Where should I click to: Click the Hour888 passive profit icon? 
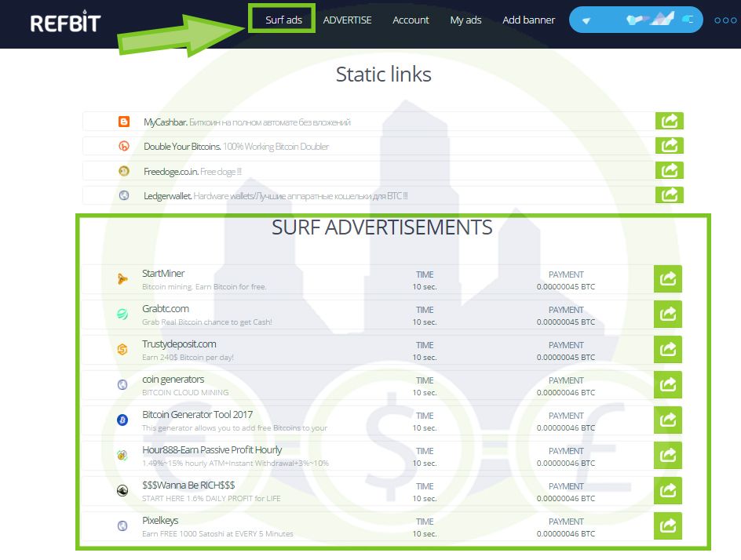click(124, 456)
